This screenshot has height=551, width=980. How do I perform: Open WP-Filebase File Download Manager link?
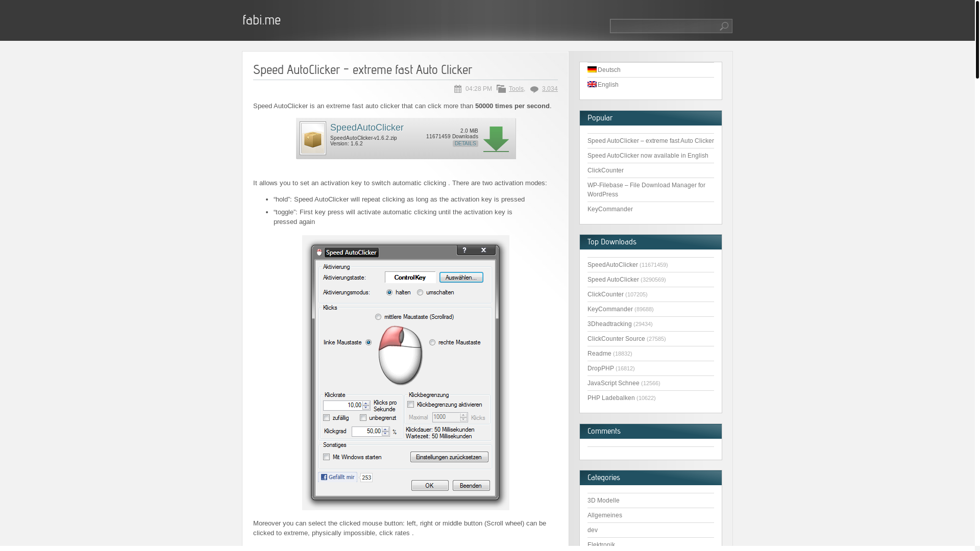point(646,190)
